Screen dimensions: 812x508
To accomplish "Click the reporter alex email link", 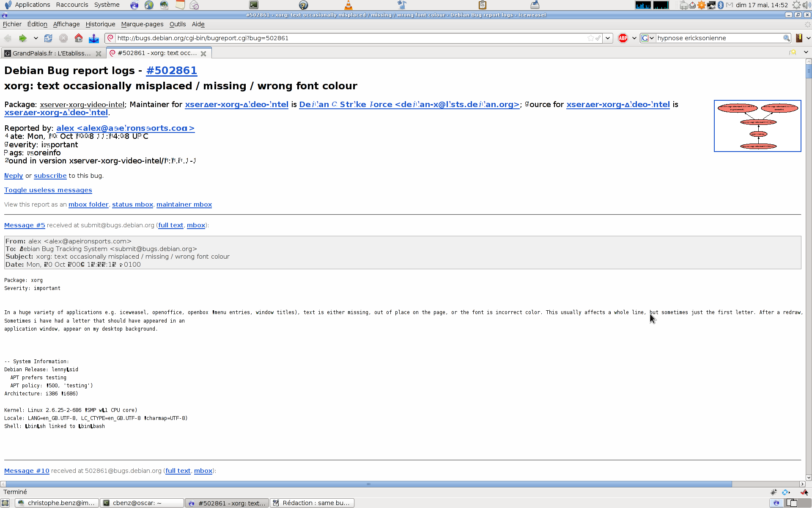I will coord(126,128).
